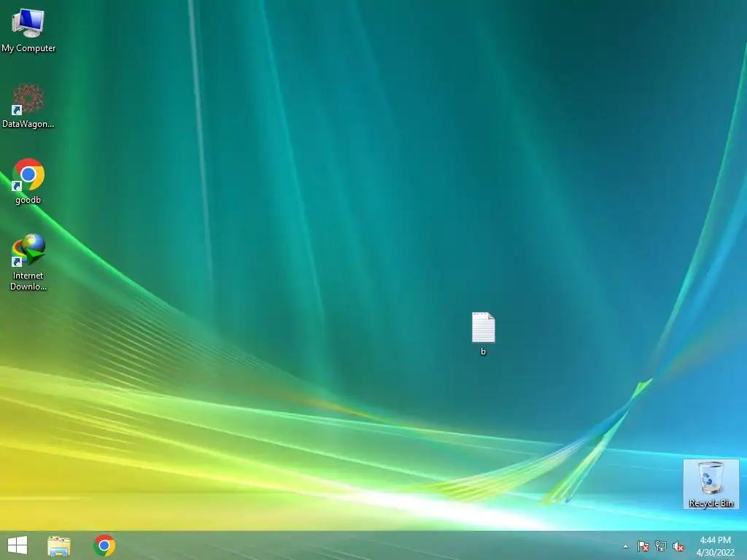Show hidden system tray icons
The image size is (747, 560).
tap(625, 546)
